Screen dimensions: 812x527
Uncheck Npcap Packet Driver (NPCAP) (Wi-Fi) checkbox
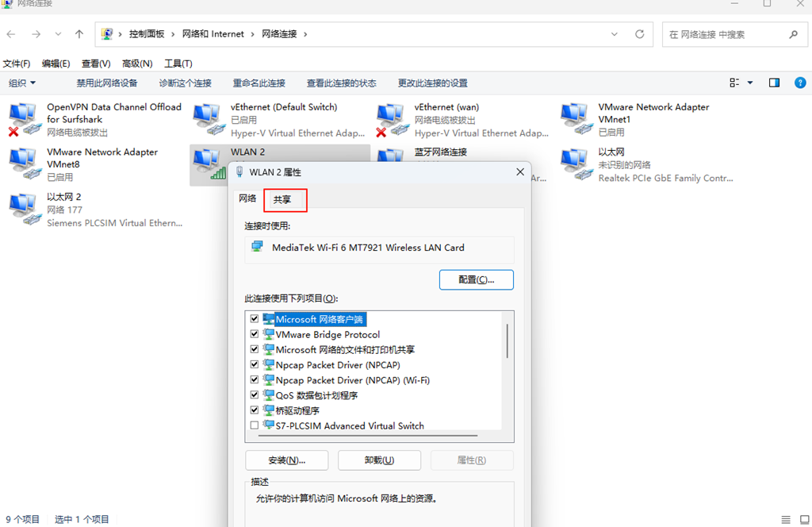255,379
